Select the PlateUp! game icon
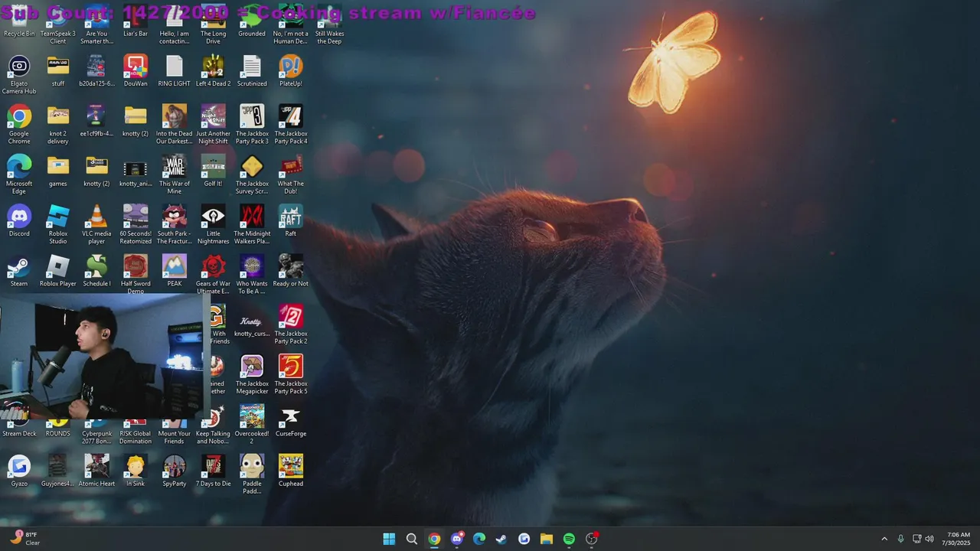The height and width of the screenshot is (551, 980). (291, 71)
